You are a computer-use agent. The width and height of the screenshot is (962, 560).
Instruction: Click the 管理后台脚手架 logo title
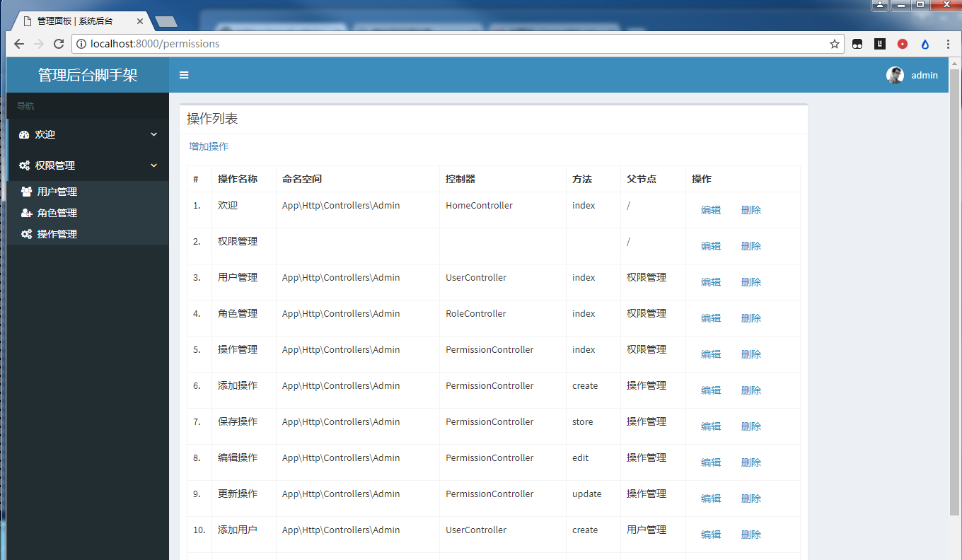click(88, 75)
